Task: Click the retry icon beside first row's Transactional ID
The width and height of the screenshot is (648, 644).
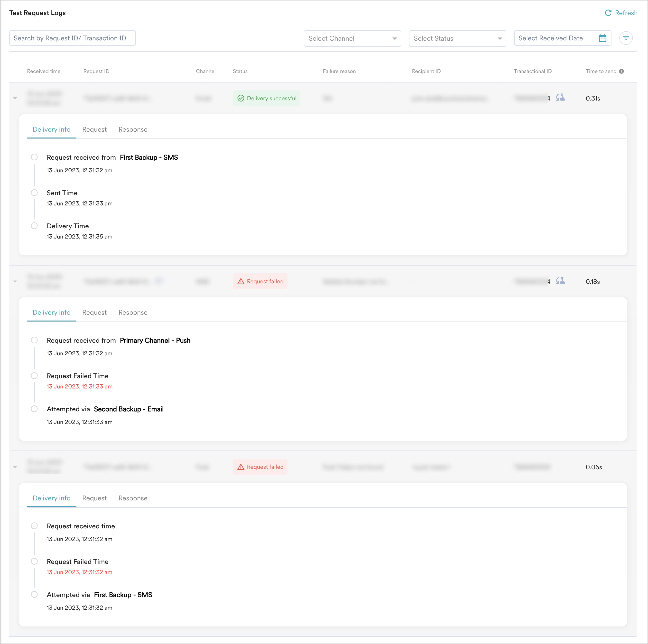Action: tap(561, 98)
